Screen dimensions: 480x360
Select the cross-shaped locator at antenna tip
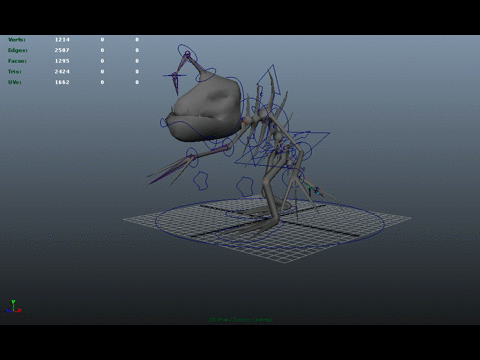(174, 76)
